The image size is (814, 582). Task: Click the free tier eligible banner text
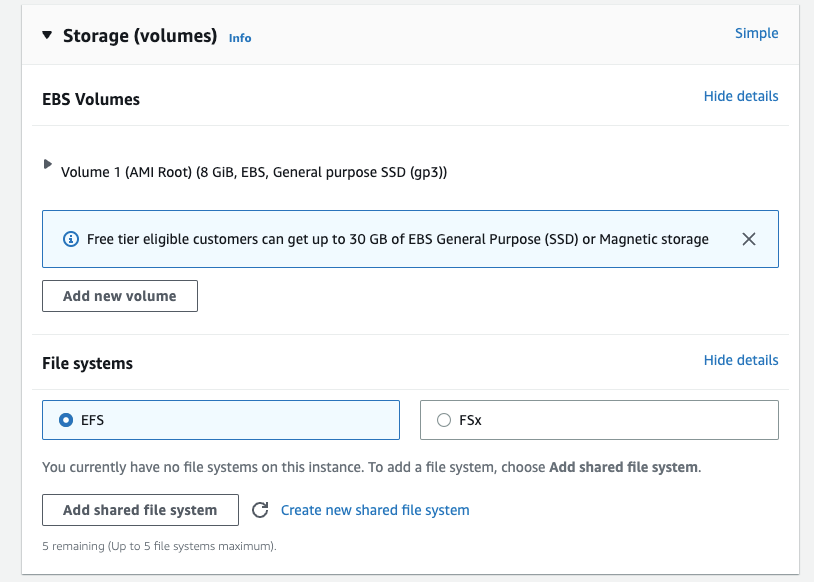[x=398, y=239]
